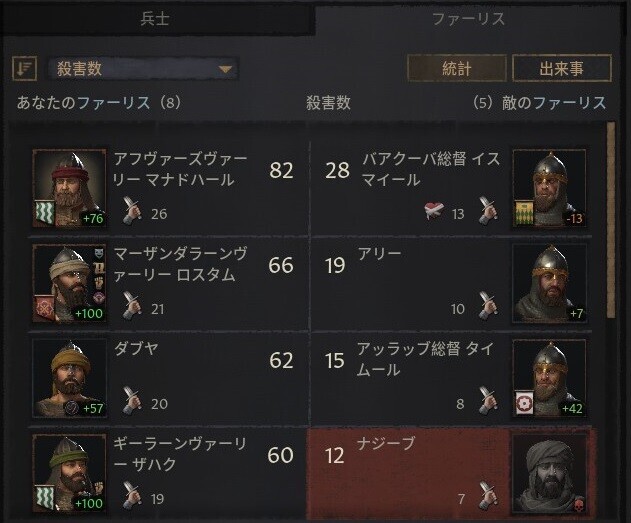Toggle the sort order icon button
This screenshot has width=631, height=523.
click(25, 69)
